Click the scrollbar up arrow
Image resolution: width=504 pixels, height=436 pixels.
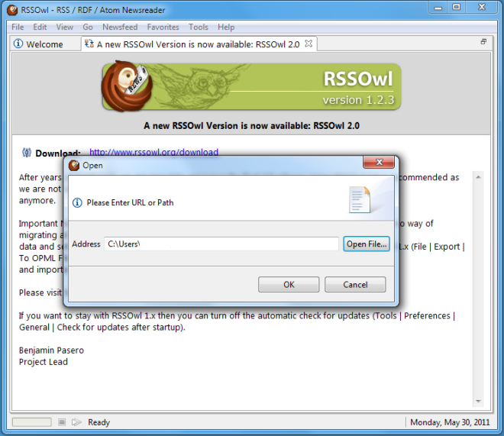coord(478,177)
